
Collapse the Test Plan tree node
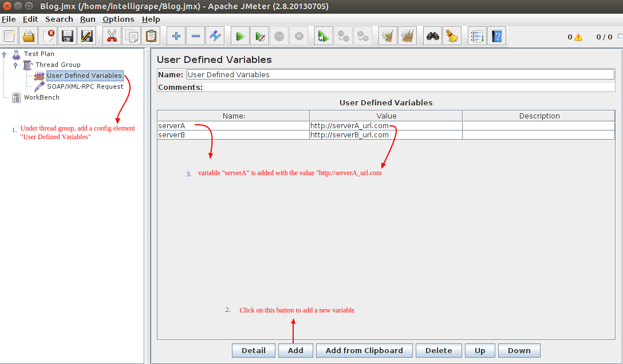point(5,54)
